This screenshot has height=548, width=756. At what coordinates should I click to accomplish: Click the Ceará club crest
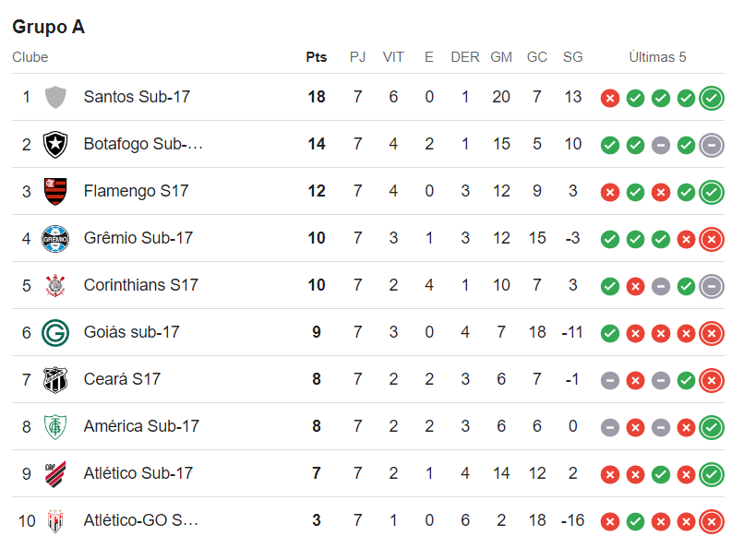pos(55,379)
